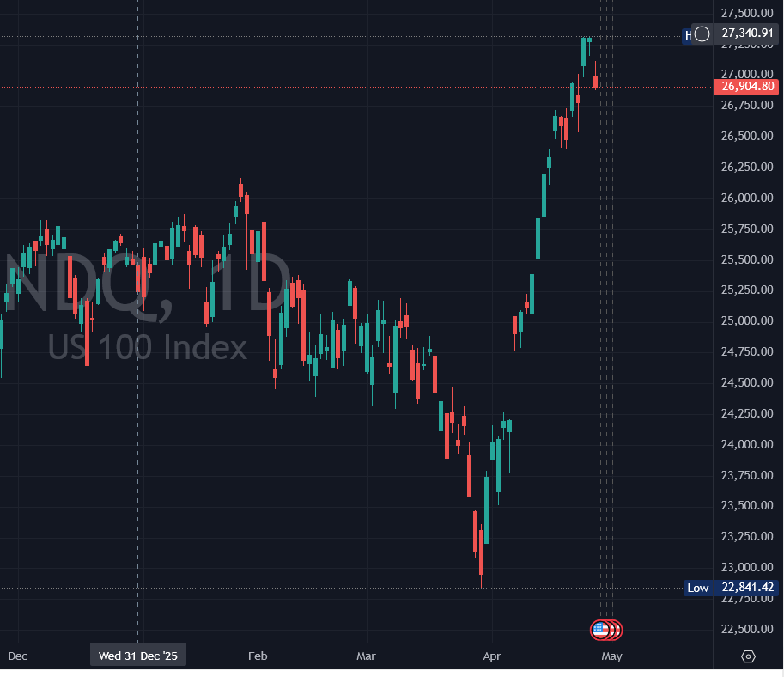The image size is (784, 677).
Task: Click the Apr label on time axis
Action: (x=492, y=656)
